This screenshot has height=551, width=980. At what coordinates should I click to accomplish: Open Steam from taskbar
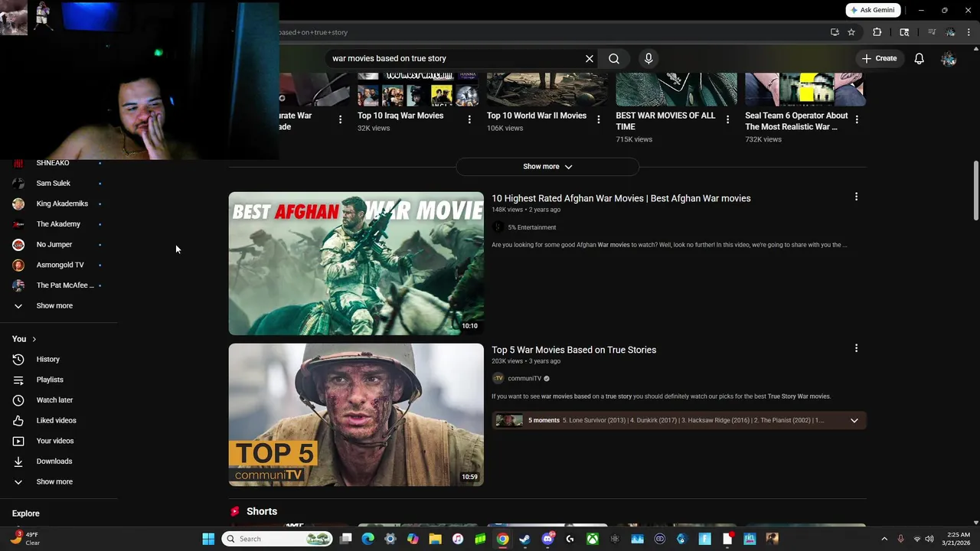(524, 539)
